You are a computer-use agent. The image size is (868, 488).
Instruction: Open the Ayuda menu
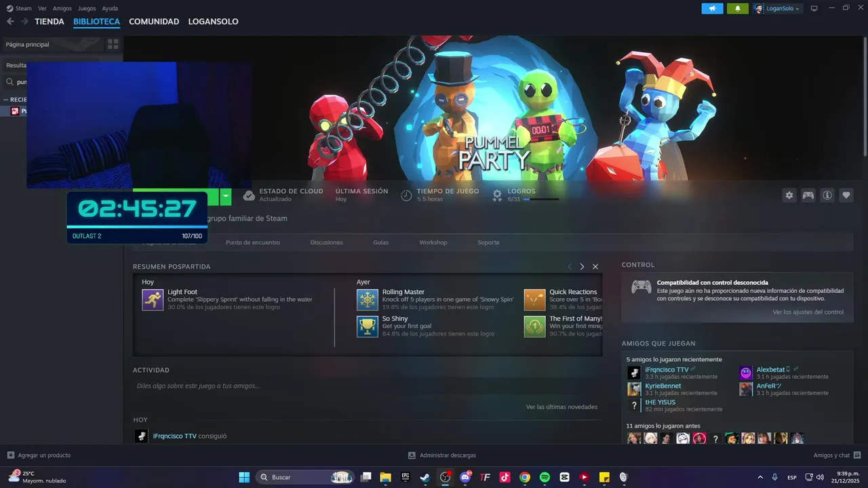click(x=110, y=8)
